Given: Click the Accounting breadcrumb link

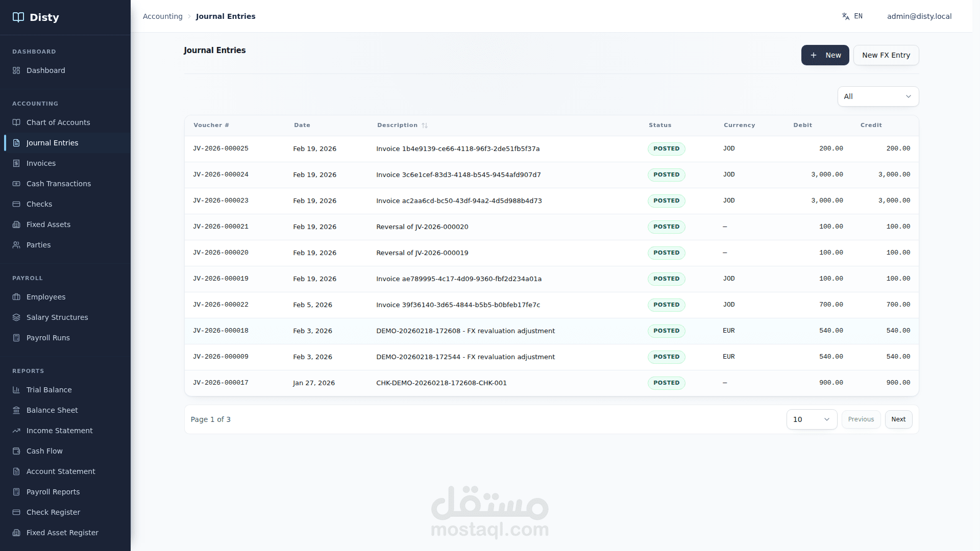Looking at the screenshot, I should click(162, 16).
